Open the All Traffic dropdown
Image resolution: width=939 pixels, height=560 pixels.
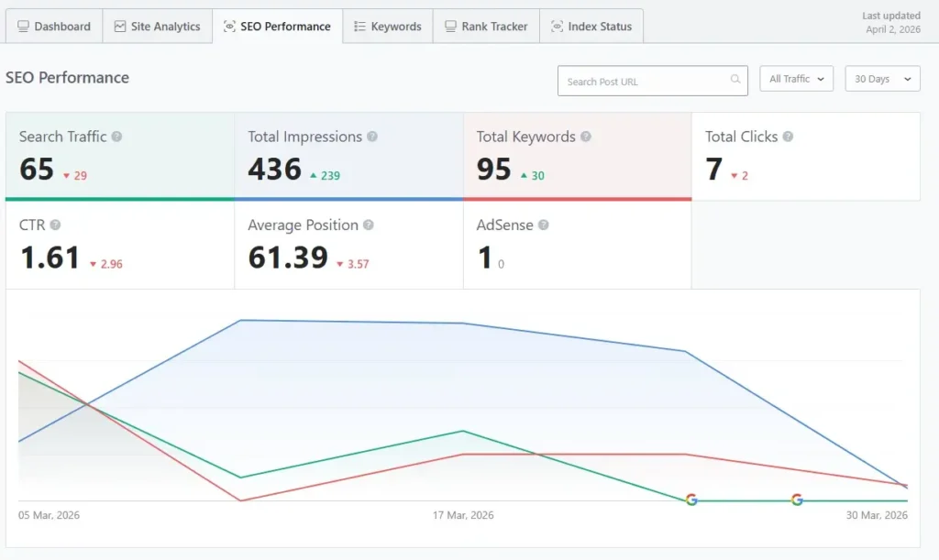click(x=794, y=78)
